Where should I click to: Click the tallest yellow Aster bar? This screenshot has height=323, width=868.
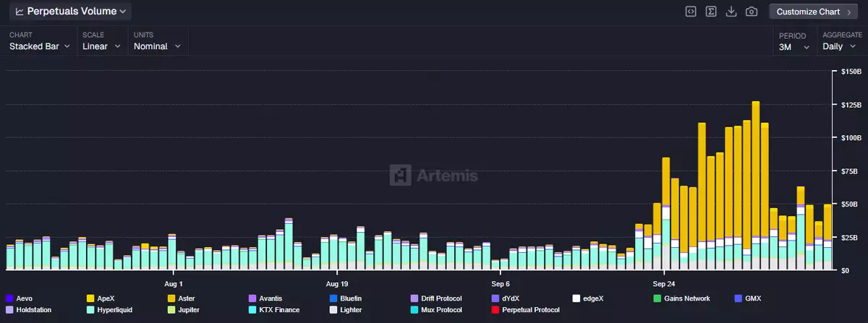click(756, 166)
